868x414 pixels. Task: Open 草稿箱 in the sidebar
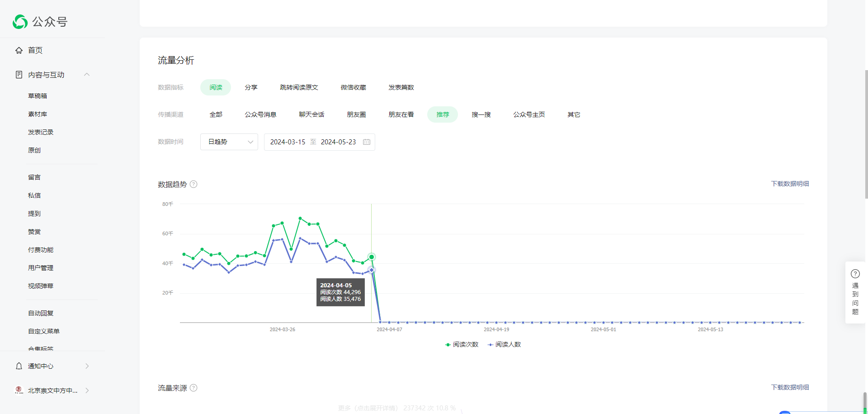[38, 96]
